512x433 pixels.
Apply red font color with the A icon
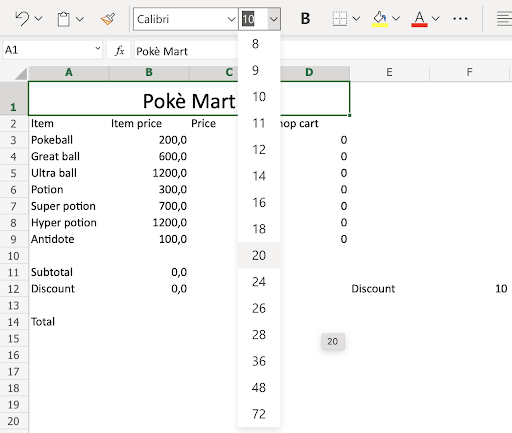[419, 19]
